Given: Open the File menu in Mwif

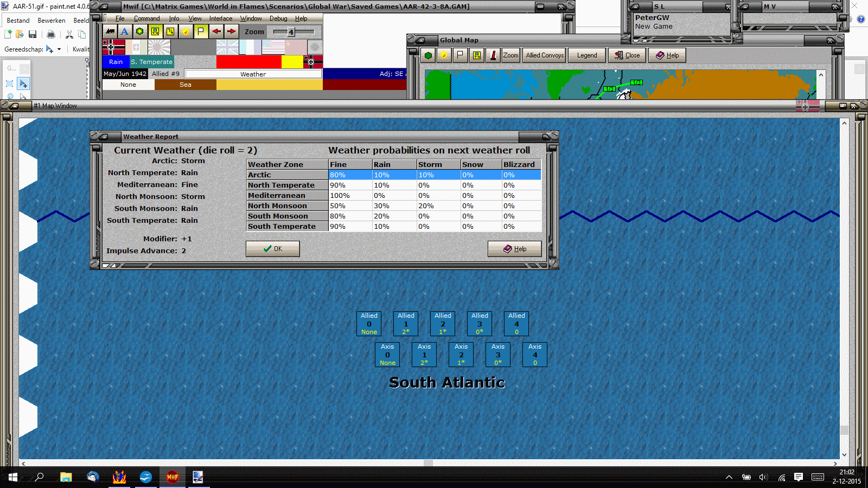Looking at the screenshot, I should (120, 18).
